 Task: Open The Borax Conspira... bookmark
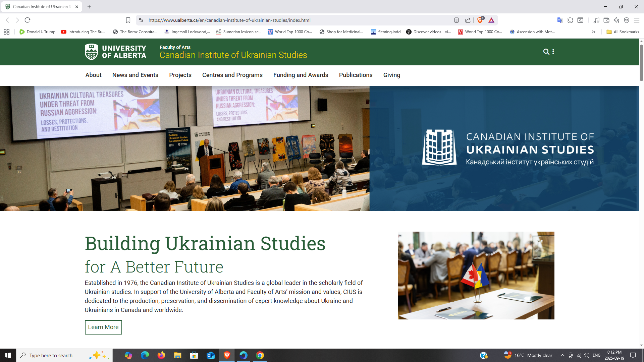[x=135, y=32]
